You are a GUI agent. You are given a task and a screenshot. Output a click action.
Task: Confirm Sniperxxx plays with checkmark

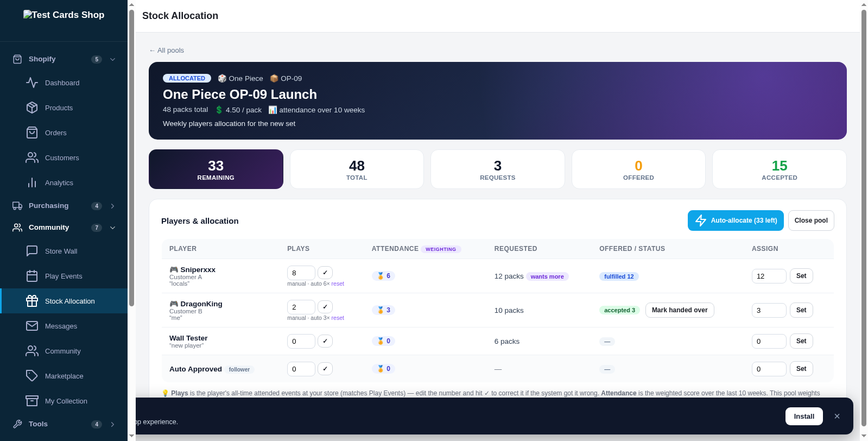[x=325, y=273]
